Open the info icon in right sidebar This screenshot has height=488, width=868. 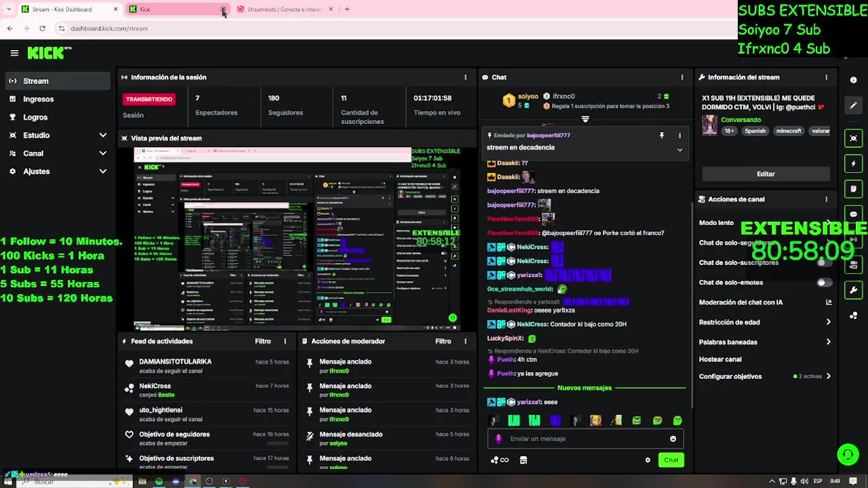click(853, 80)
